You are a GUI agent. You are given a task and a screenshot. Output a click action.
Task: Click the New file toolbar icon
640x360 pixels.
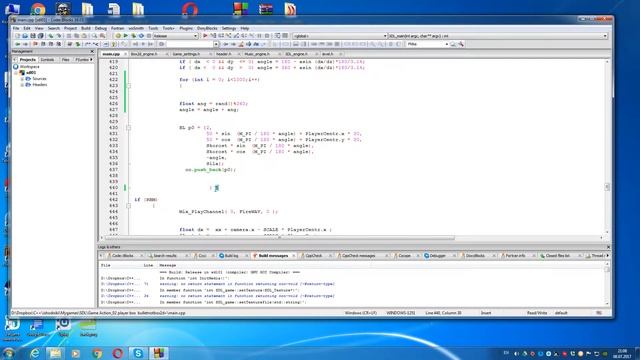point(17,36)
